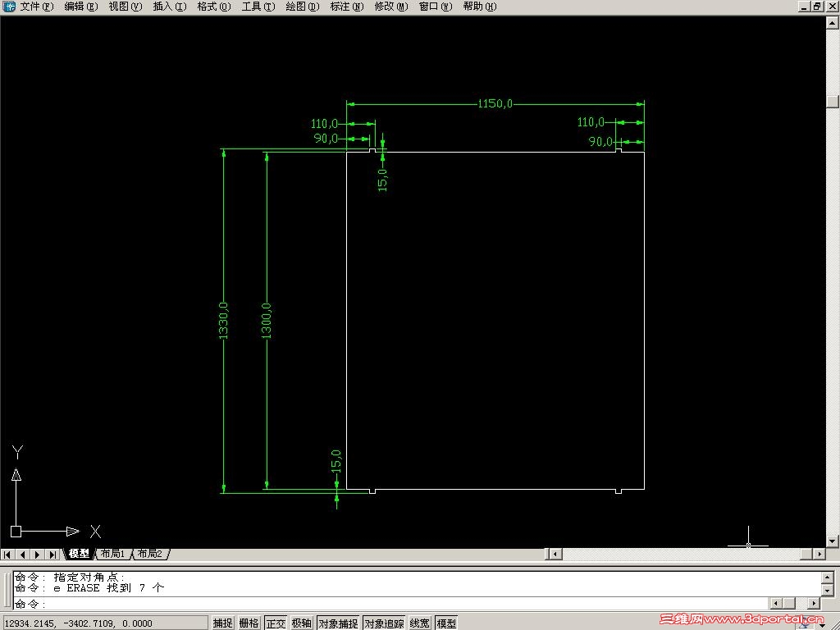The width and height of the screenshot is (840, 630).
Task: Click the vertical scrollbar thumb of drawing
Action: coord(833,101)
